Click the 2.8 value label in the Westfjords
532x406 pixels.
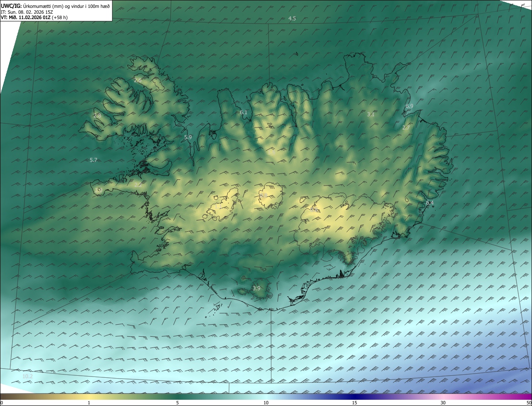[98, 115]
